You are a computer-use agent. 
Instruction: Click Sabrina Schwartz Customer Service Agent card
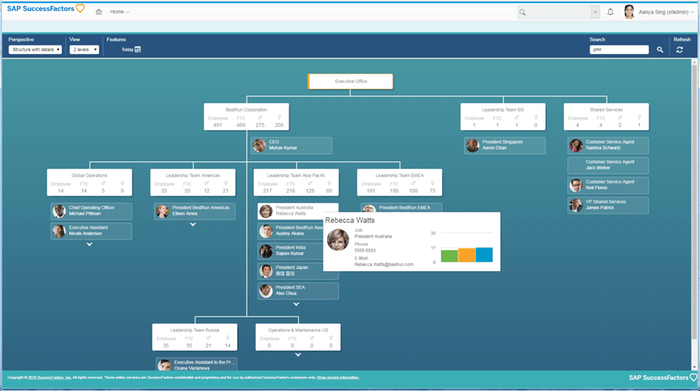[608, 145]
